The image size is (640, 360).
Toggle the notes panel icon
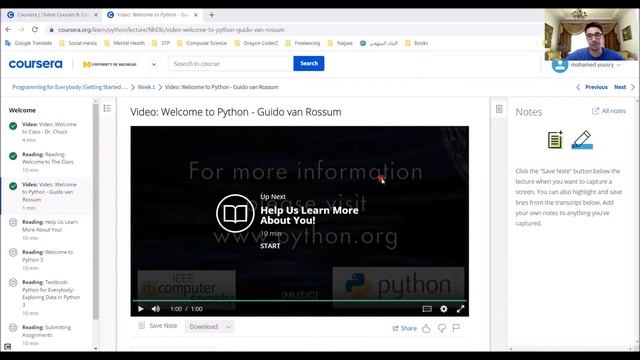coord(499,109)
